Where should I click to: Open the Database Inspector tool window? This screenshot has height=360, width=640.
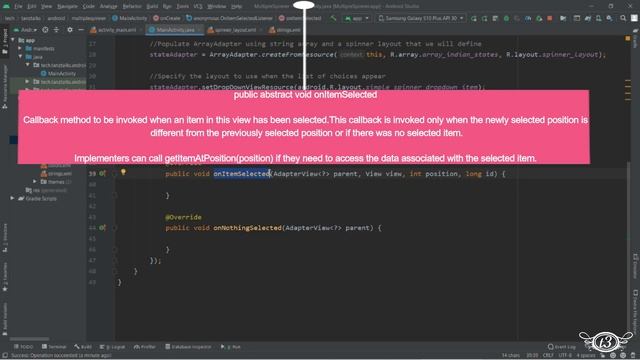[x=188, y=347]
